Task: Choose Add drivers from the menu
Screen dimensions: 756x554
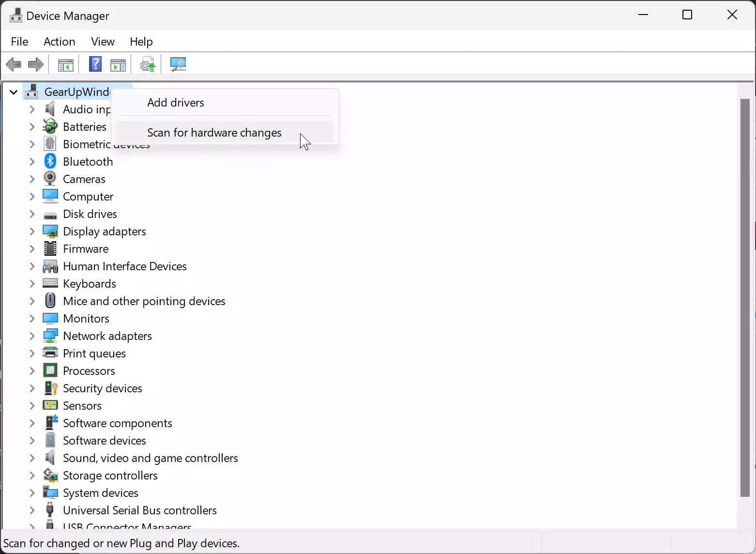Action: click(175, 102)
